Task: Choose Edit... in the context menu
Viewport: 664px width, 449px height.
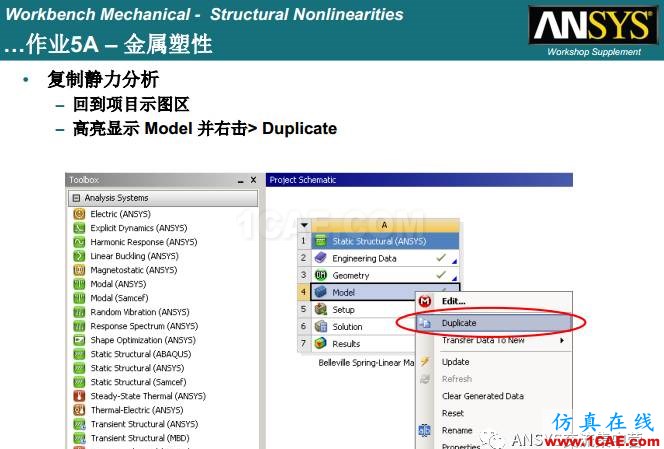Action: tap(454, 301)
